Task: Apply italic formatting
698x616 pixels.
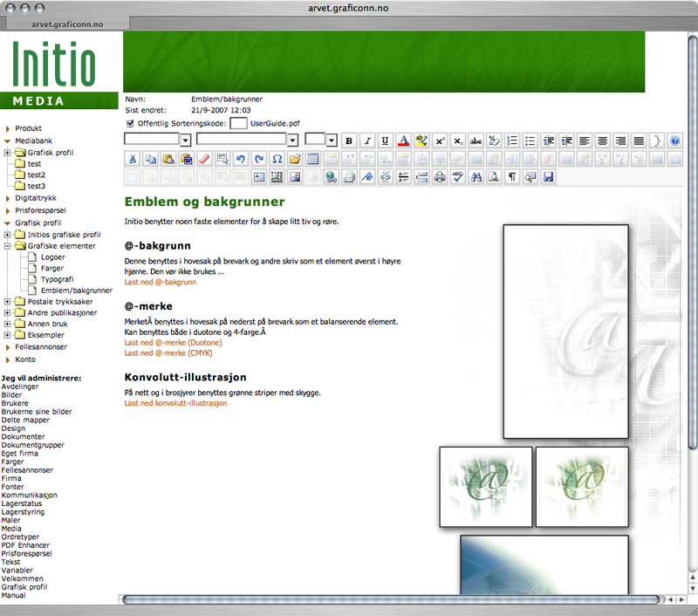Action: 367,140
